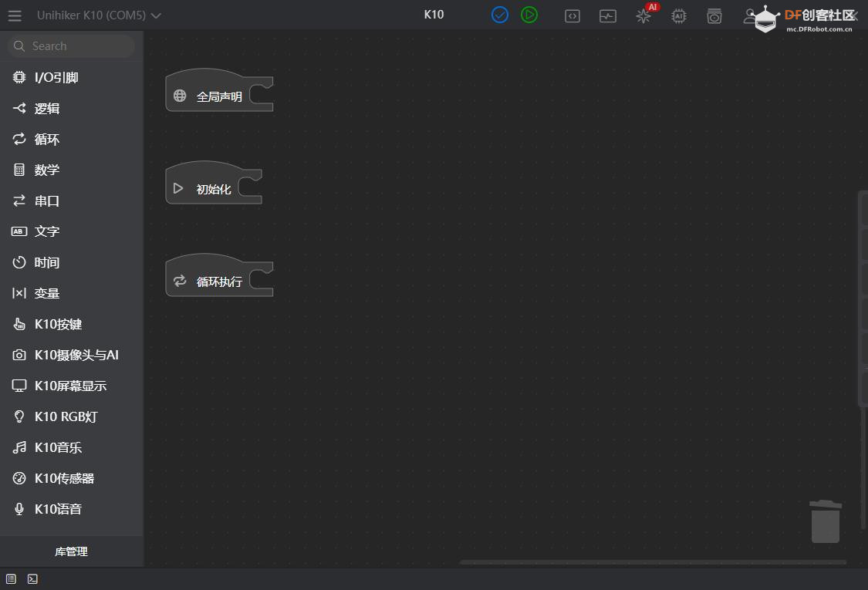Open the 循环 block category
The image size is (868, 590).
[72, 139]
